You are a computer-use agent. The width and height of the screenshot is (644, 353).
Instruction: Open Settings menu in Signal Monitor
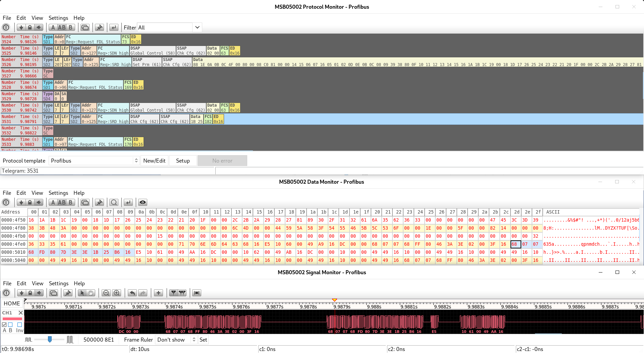(59, 284)
